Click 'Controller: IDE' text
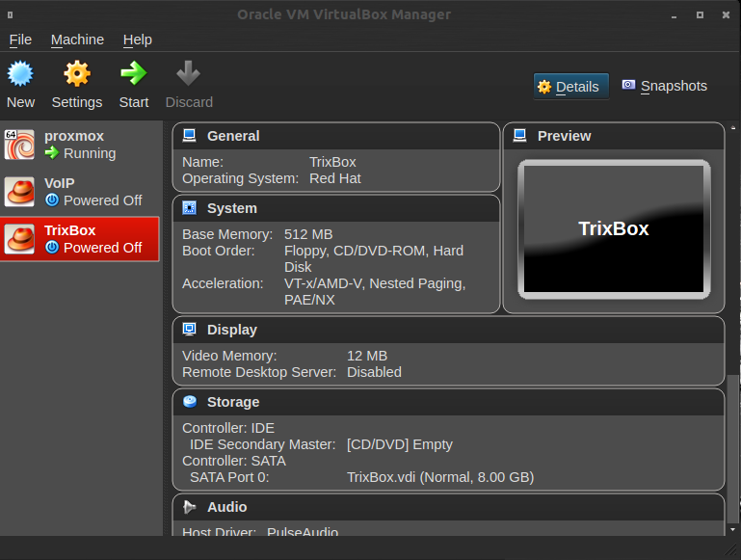The width and height of the screenshot is (741, 560). coord(228,428)
